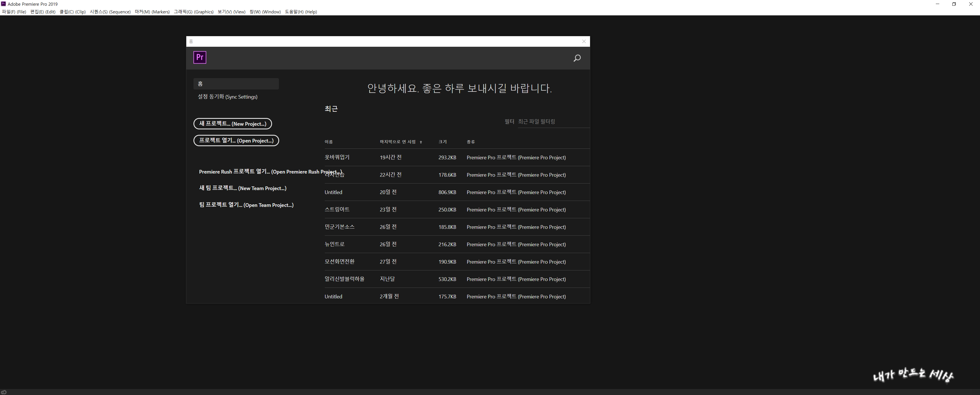Open 설정 동기화 (Sync Settings)
The width and height of the screenshot is (980, 395).
pos(227,97)
